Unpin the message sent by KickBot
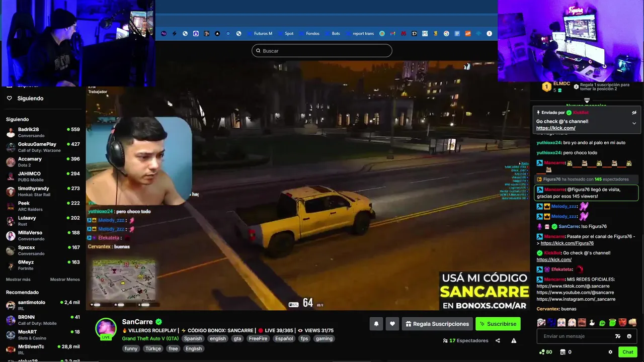This screenshot has width=644, height=362. (x=634, y=113)
